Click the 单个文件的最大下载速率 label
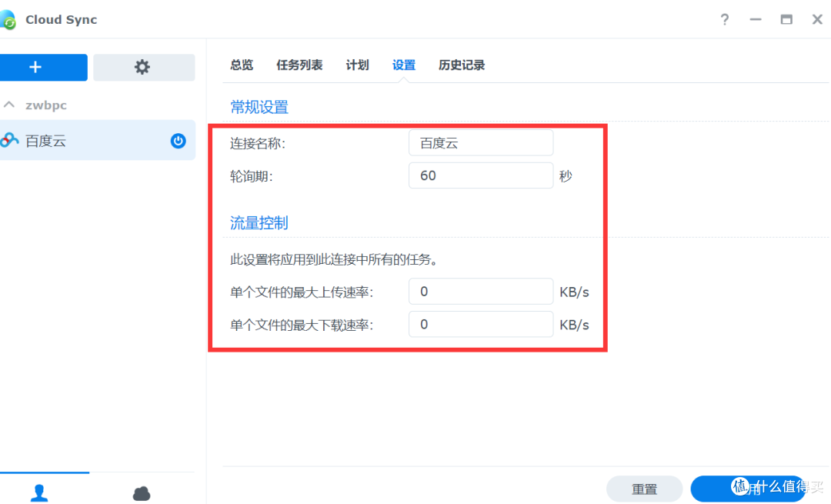The width and height of the screenshot is (831, 504). [302, 325]
